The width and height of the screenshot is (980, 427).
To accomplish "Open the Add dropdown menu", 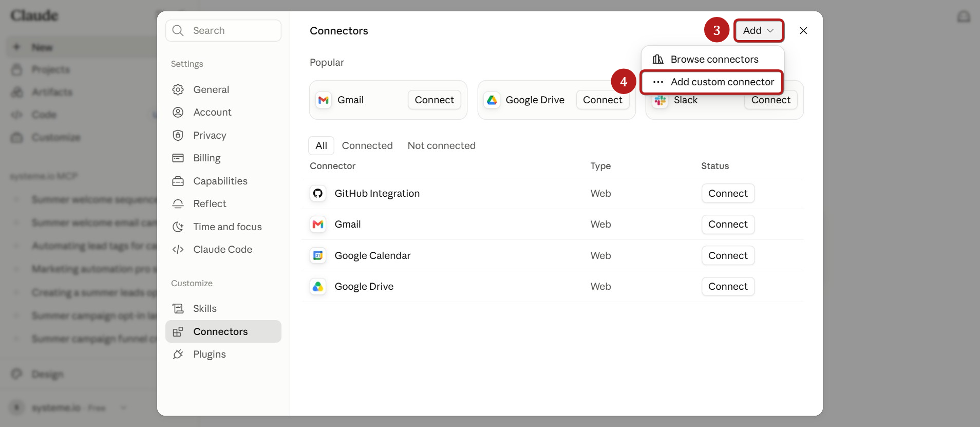I will pos(759,30).
